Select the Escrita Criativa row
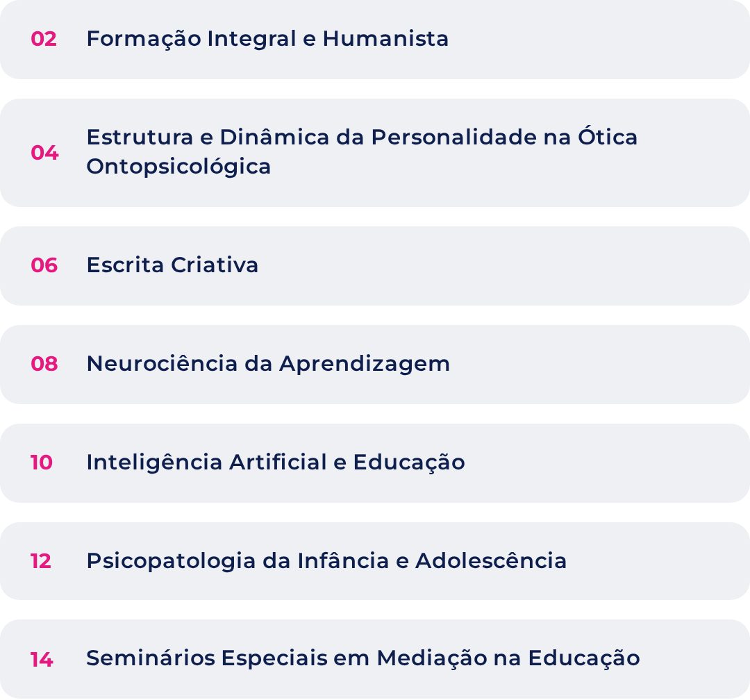The width and height of the screenshot is (750, 700). click(375, 266)
